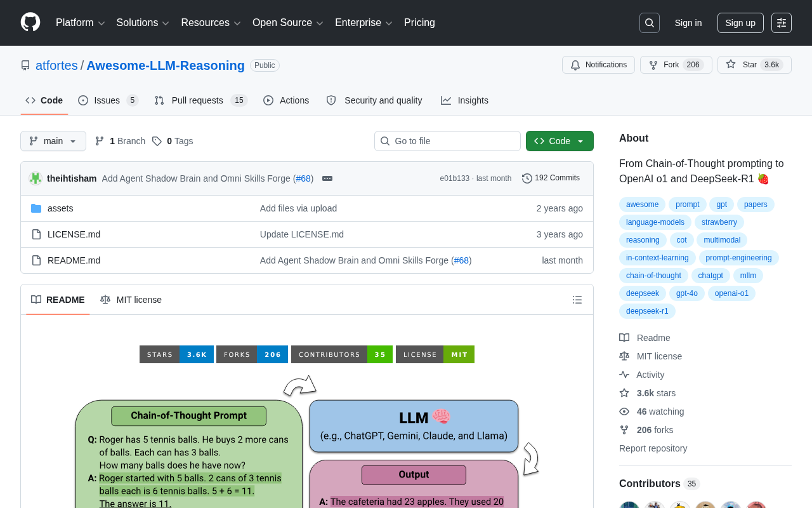The height and width of the screenshot is (508, 812).
Task: Click the Update LICENSE.md commit message
Action: pyautogui.click(x=302, y=234)
